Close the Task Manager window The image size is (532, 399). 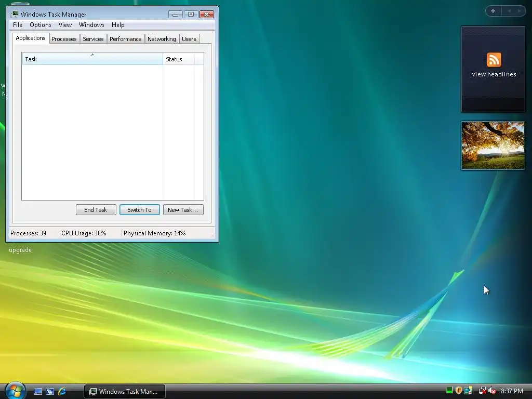[x=207, y=14]
